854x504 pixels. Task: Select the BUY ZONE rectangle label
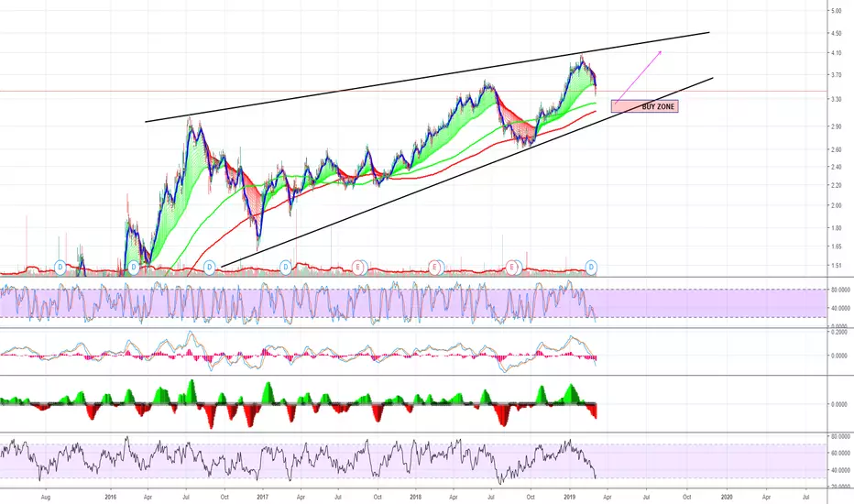point(645,107)
